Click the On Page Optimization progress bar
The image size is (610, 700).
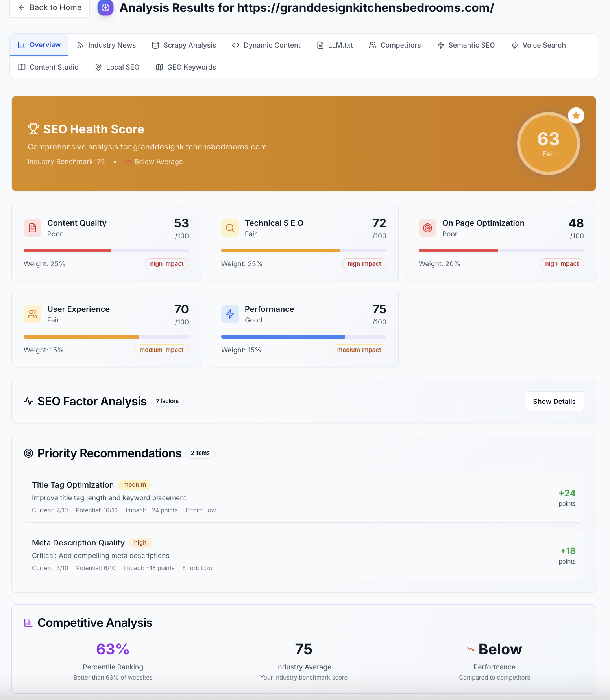click(501, 251)
